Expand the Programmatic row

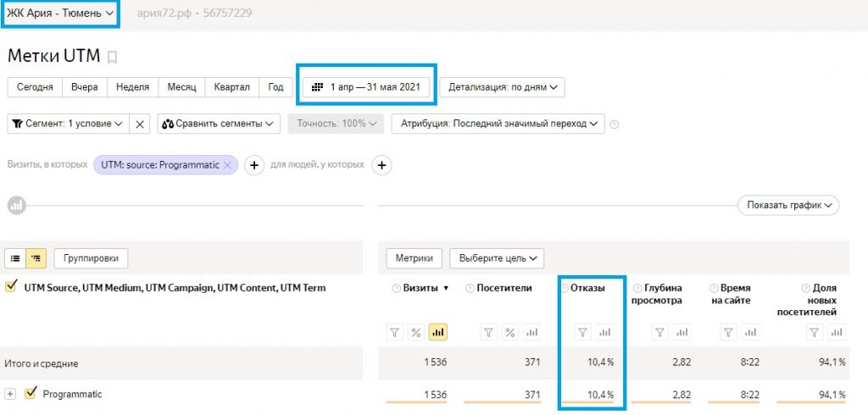coord(11,394)
